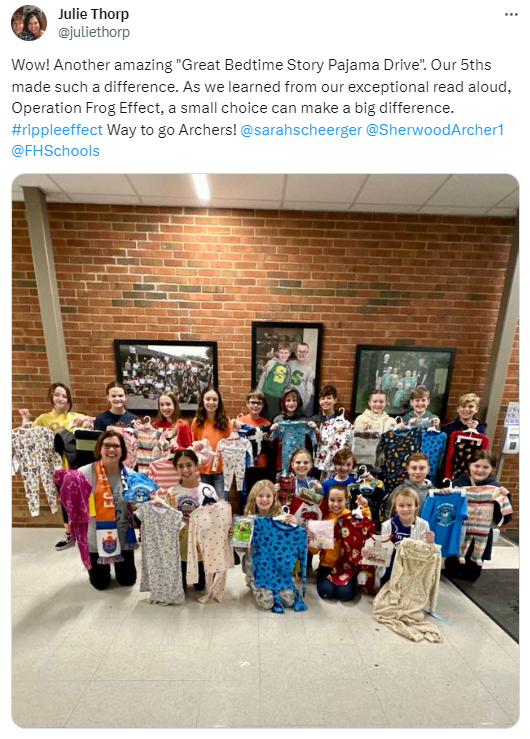Open the @SherwoodArcher1 profile mention

point(435,130)
